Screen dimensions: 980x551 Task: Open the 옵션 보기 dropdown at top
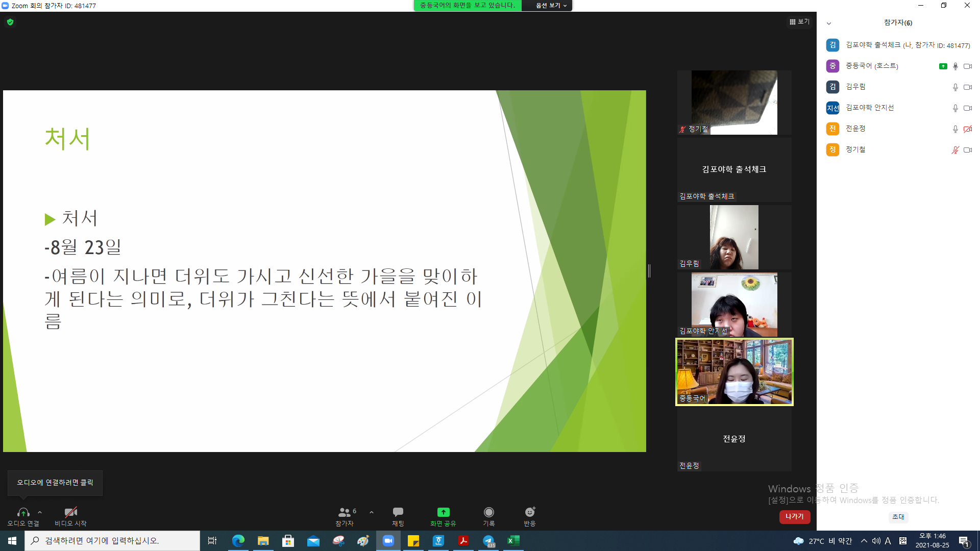pos(550,5)
